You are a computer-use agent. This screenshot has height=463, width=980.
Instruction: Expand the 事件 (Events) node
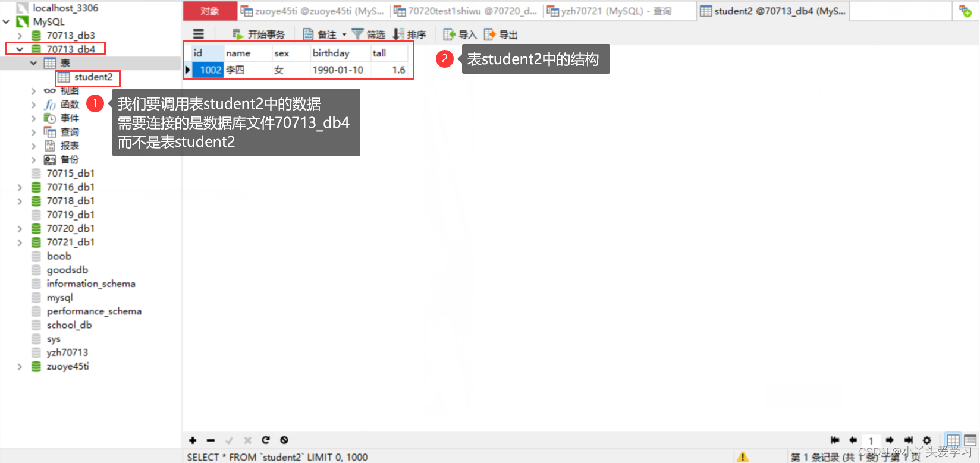click(33, 118)
